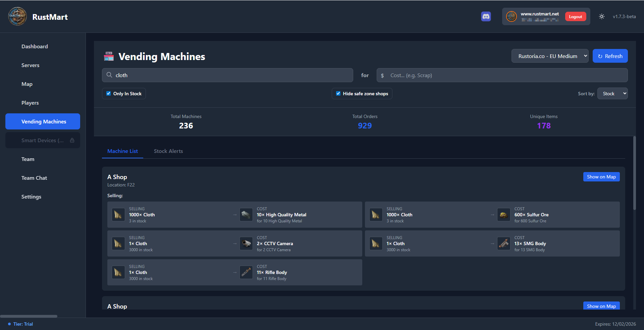Select the High Quality Metal item icon
Image resolution: width=644 pixels, height=330 pixels.
point(246,215)
